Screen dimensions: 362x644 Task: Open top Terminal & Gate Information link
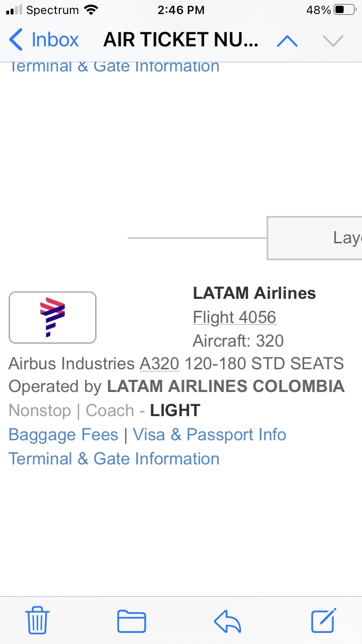point(114,67)
